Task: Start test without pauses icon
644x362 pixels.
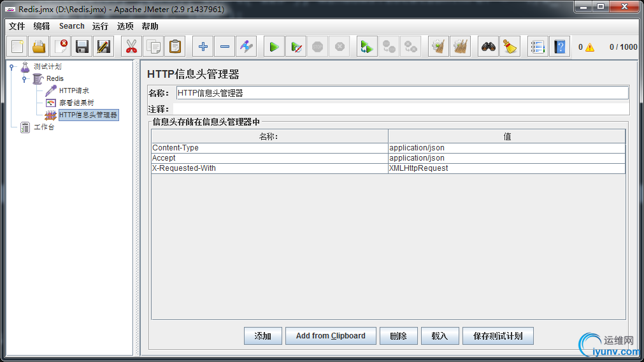Action: click(x=296, y=47)
